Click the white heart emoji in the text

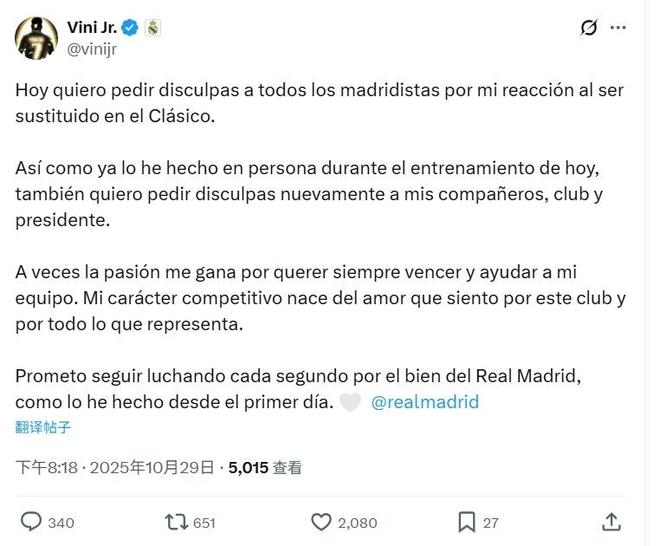point(350,402)
